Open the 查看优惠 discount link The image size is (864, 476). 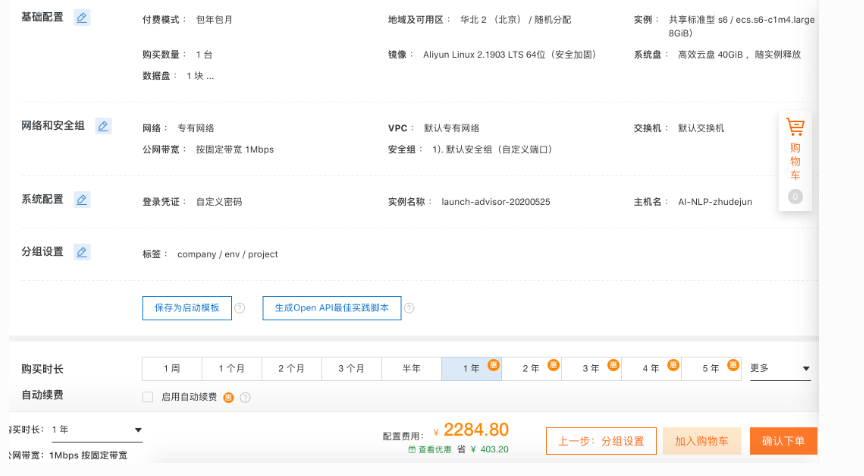coord(430,450)
